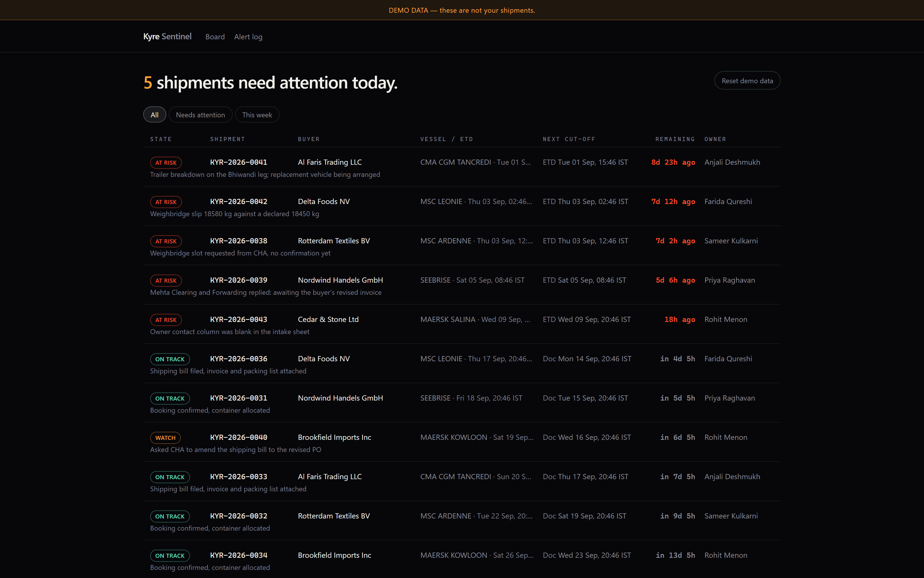Go to the Board page
Image resolution: width=924 pixels, height=578 pixels.
point(215,37)
